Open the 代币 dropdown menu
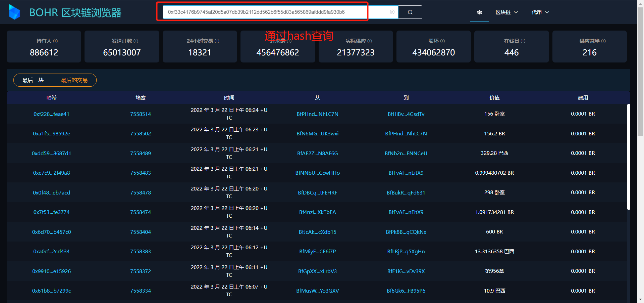 [x=540, y=12]
